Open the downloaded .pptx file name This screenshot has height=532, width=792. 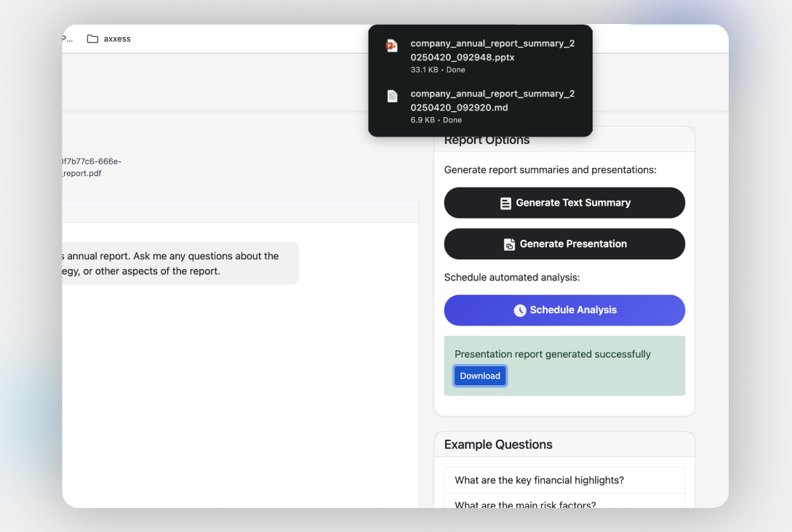coord(492,50)
